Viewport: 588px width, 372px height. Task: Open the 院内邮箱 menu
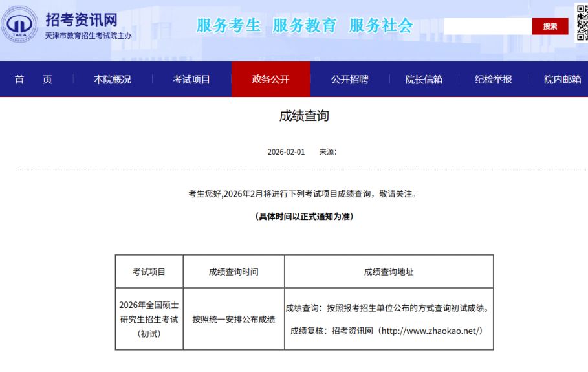click(563, 80)
